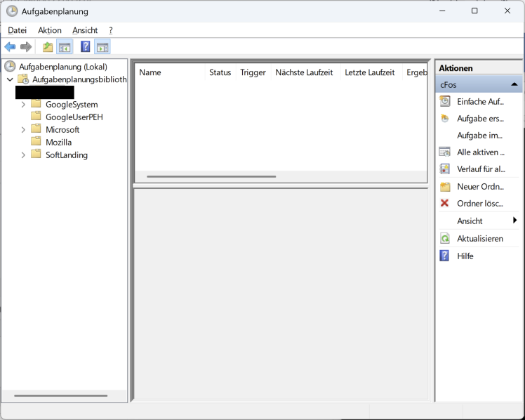Click Hilfe action link text
Viewport: 525px width, 420px height.
(465, 256)
